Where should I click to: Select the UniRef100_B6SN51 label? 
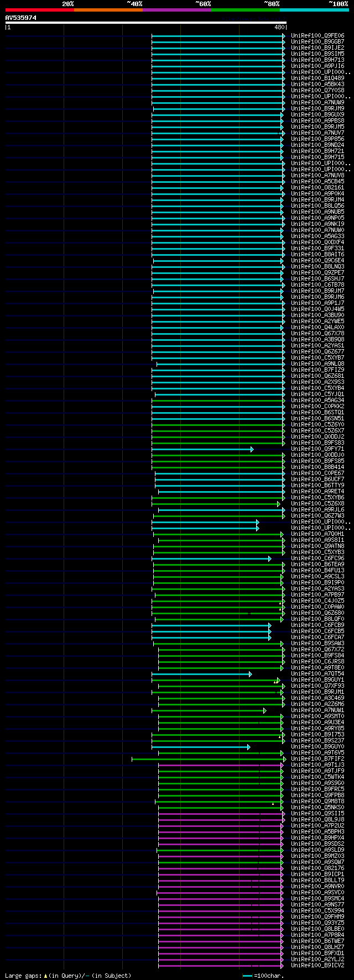pyautogui.click(x=317, y=419)
